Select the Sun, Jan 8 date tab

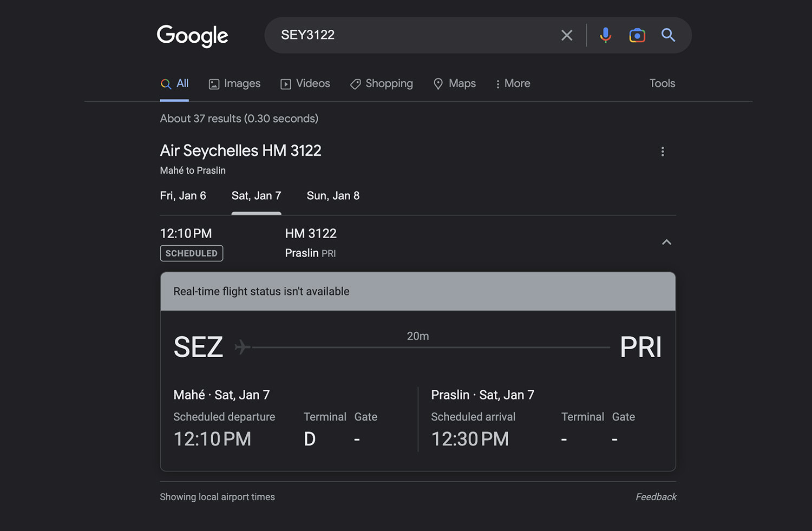[x=333, y=196]
